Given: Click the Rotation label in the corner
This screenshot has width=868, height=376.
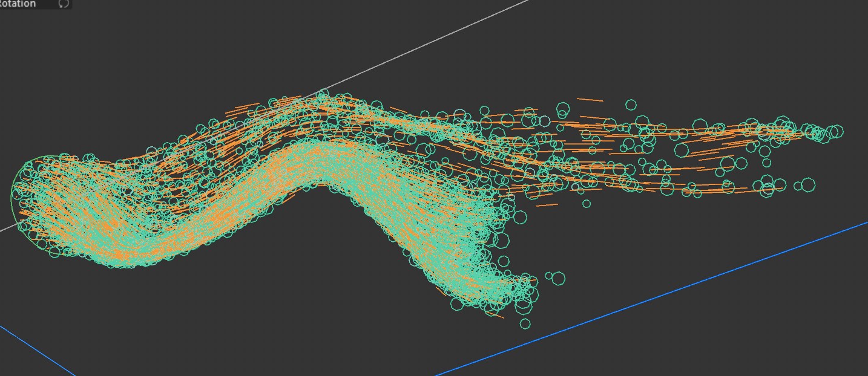Looking at the screenshot, I should 18,4.
